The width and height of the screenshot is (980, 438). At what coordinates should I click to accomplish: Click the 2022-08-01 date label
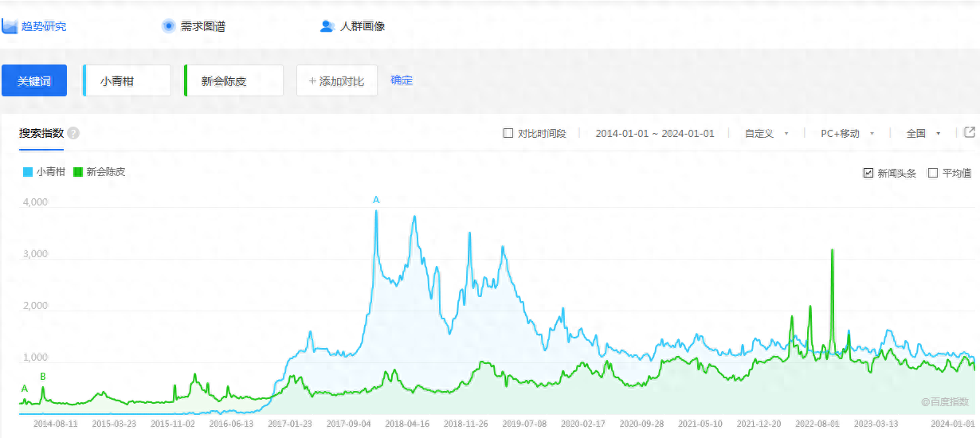click(x=817, y=424)
